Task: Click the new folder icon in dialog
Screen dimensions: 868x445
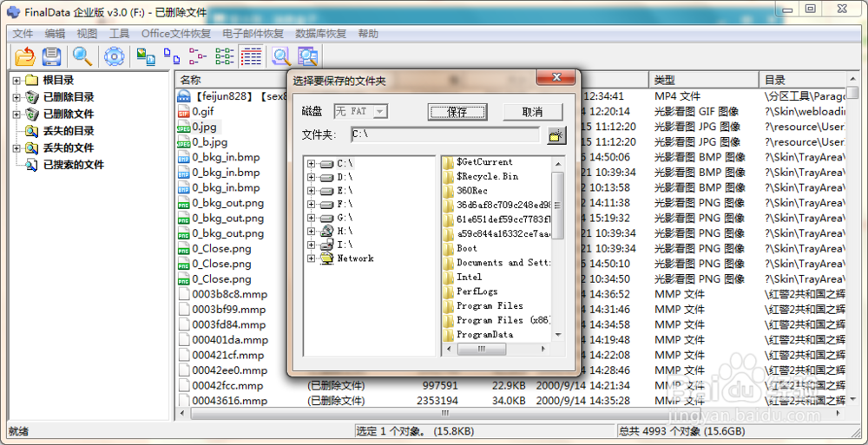Action: coord(556,135)
